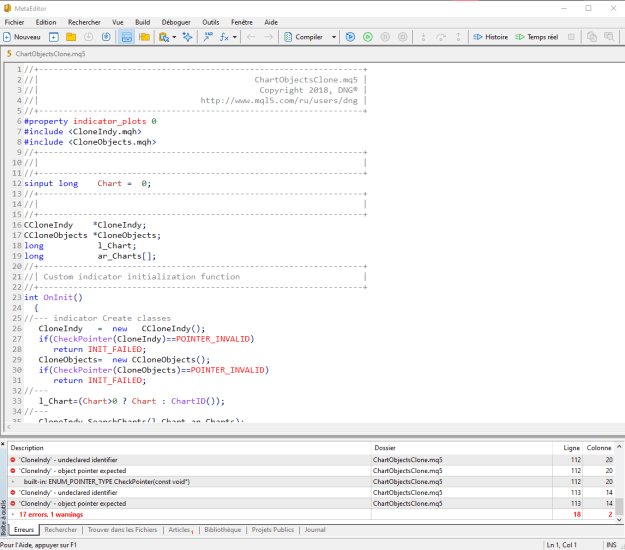Start debugging on real data (green play icon)
The image size is (625, 550).
(x=368, y=37)
